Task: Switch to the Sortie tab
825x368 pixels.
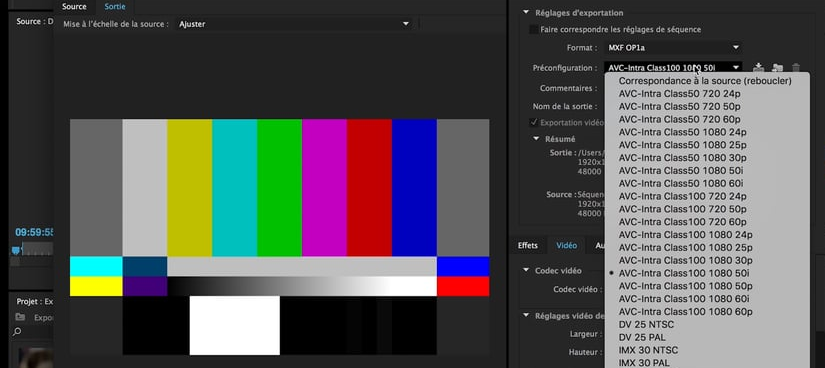Action: [115, 7]
